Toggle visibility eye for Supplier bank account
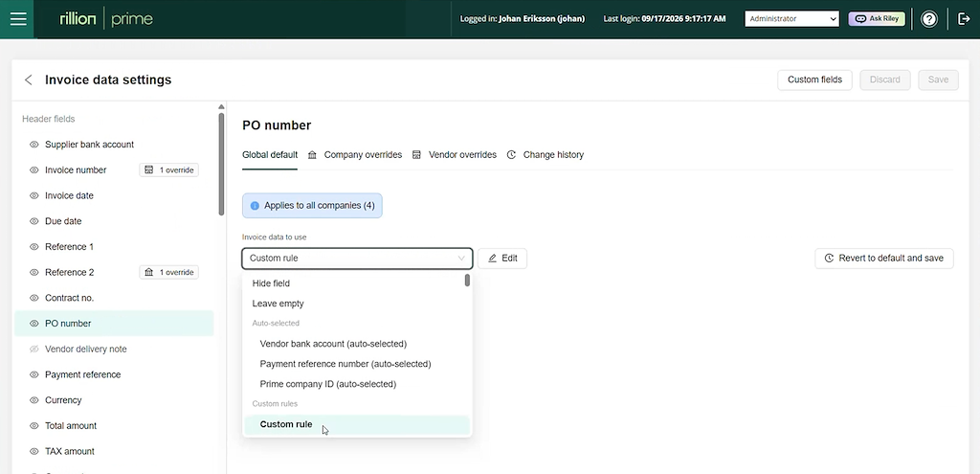Viewport: 980px width, 474px height. point(34,145)
